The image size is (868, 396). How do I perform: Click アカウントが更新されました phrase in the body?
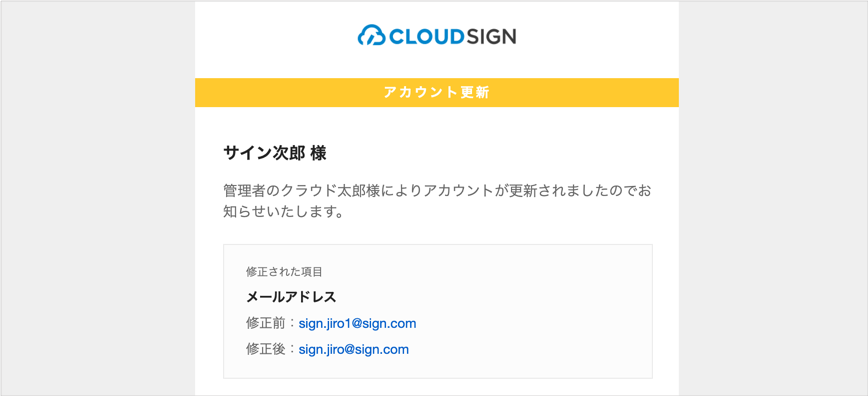496,191
